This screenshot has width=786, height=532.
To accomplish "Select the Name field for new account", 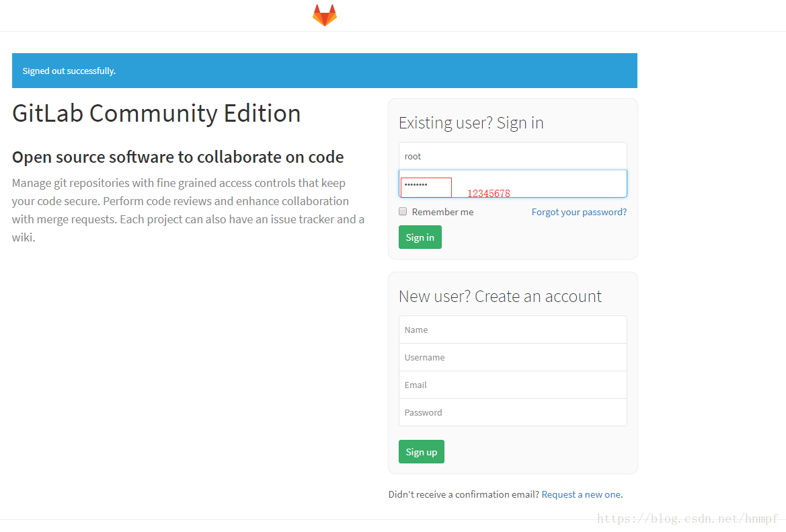I will click(x=513, y=330).
